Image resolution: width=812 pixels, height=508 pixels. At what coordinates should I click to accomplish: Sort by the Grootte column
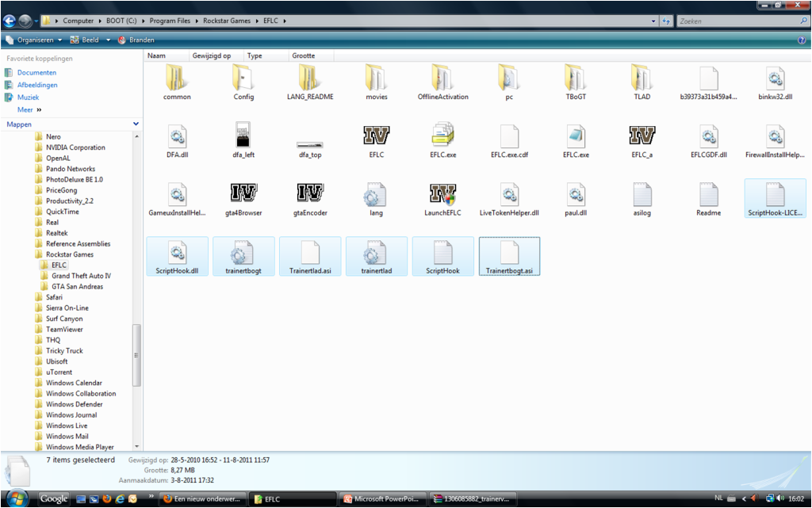311,55
